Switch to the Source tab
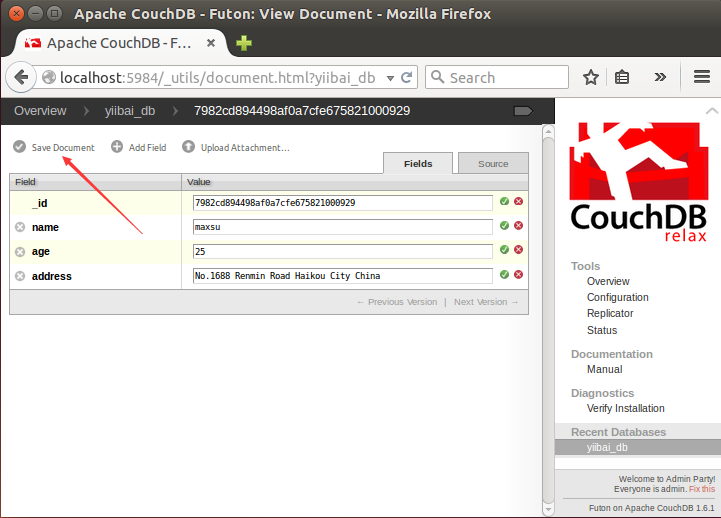The height and width of the screenshot is (518, 721). (x=493, y=164)
